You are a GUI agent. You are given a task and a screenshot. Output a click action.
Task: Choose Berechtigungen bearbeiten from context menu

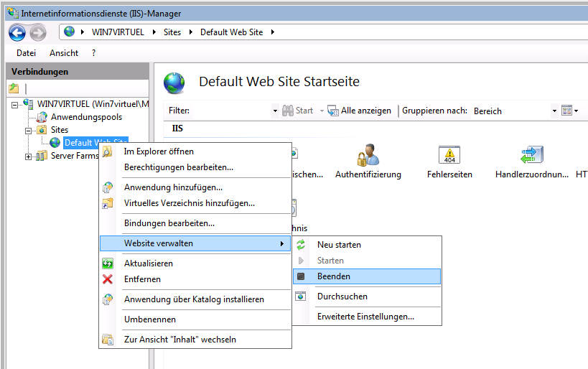[195, 167]
